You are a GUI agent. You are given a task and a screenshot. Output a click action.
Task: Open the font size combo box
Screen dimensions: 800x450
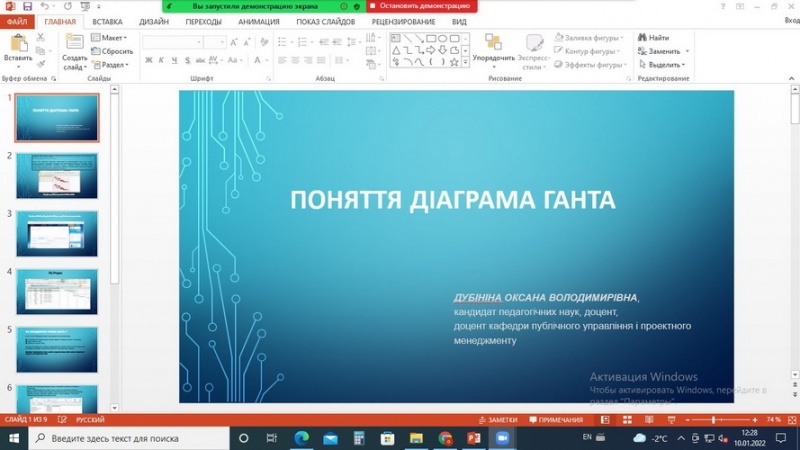215,42
